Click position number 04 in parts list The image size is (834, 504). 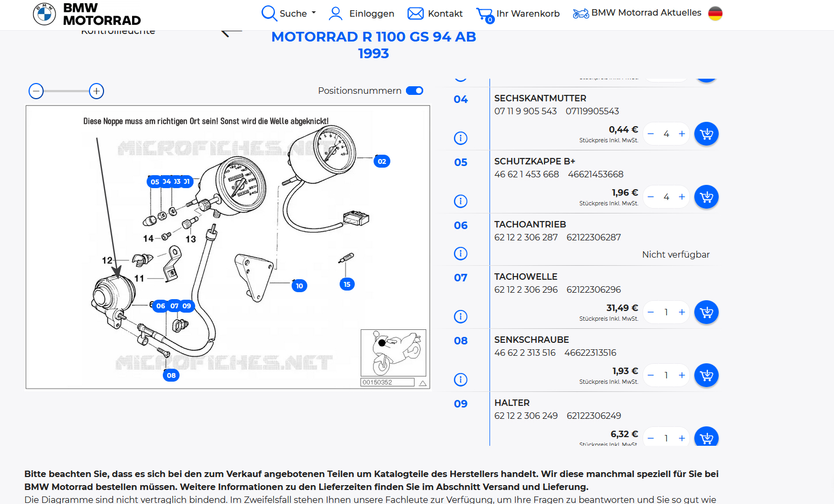click(461, 99)
